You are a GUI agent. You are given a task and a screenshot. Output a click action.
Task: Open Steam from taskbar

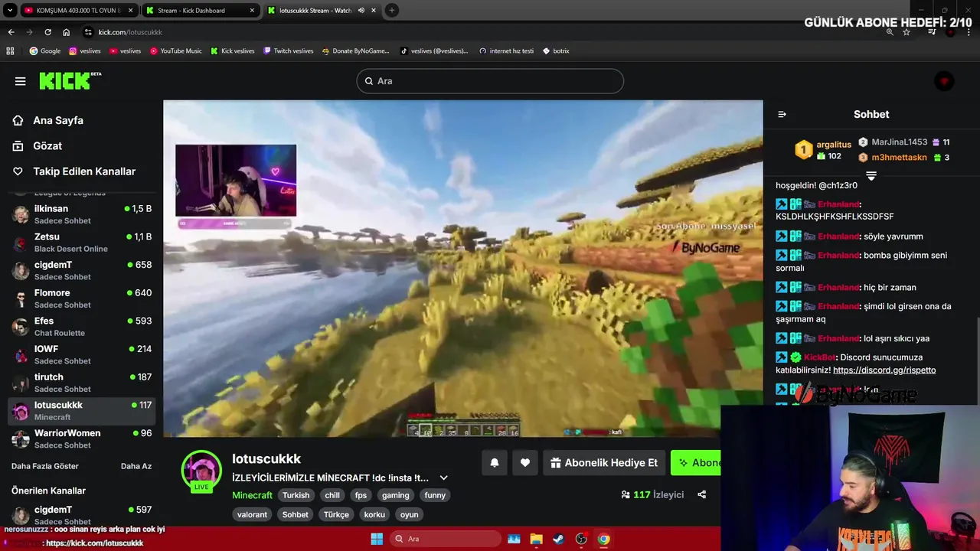(558, 539)
